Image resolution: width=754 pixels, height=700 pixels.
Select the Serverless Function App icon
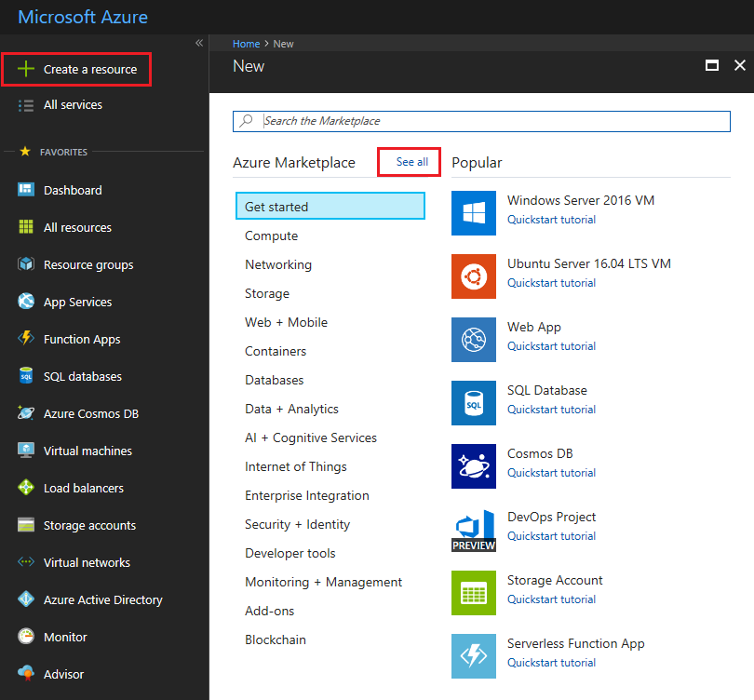click(474, 656)
